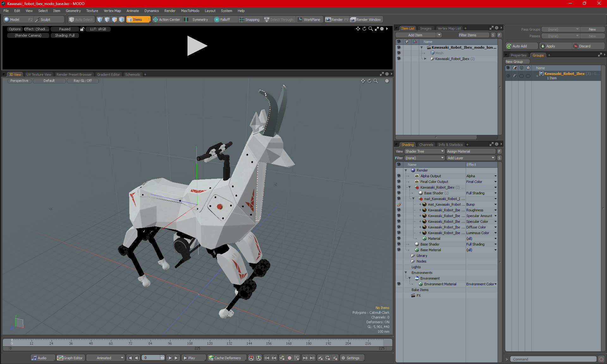Click the Perspective view button
Screen dimensions: 607x364
point(19,81)
